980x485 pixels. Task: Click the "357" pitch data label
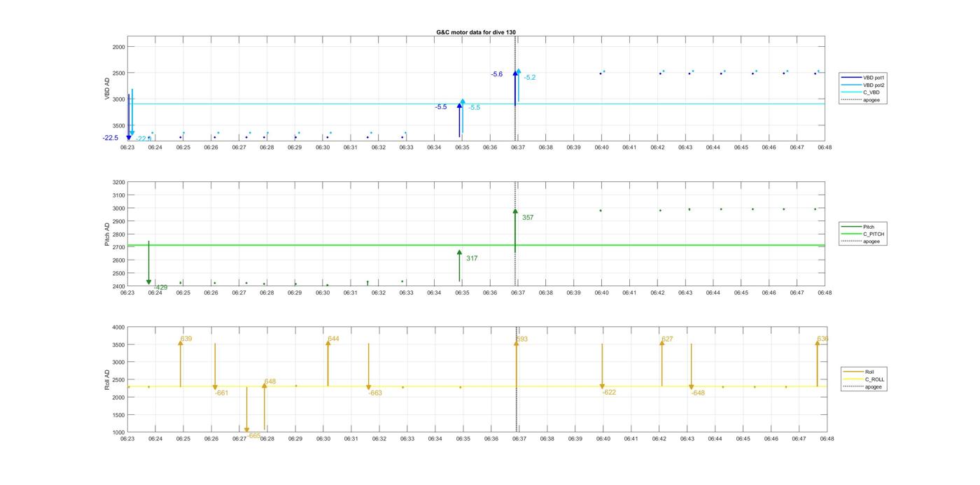[x=528, y=218]
